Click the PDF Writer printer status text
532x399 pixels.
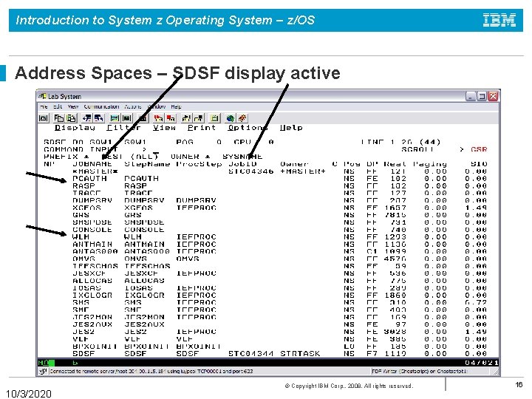point(420,371)
